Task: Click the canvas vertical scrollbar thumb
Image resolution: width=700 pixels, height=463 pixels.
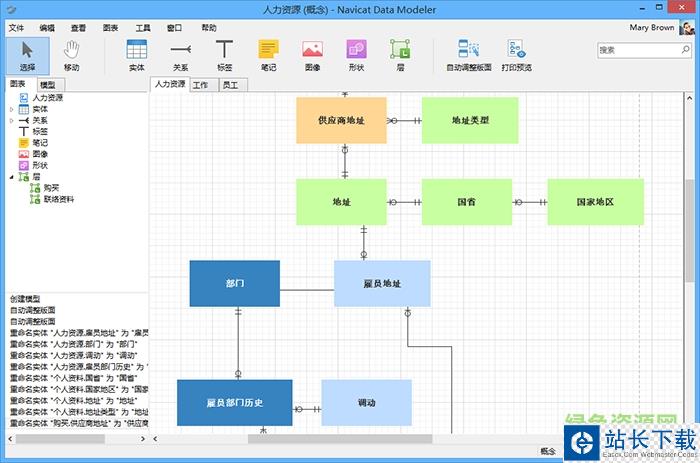Action: 690,230
